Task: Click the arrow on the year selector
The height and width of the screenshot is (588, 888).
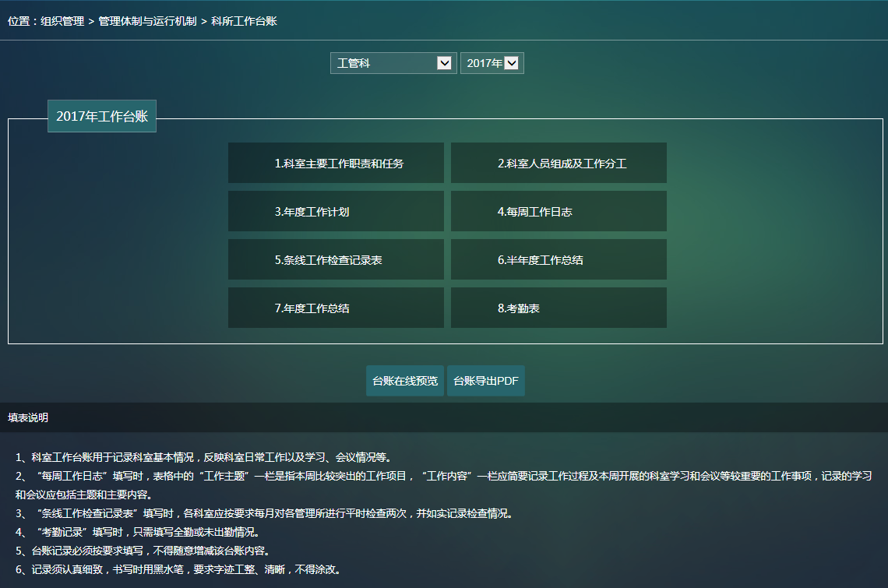Action: (512, 63)
